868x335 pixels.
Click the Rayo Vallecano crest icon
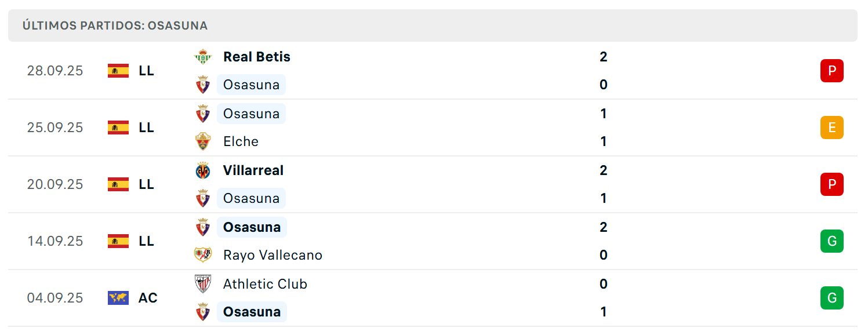203,255
